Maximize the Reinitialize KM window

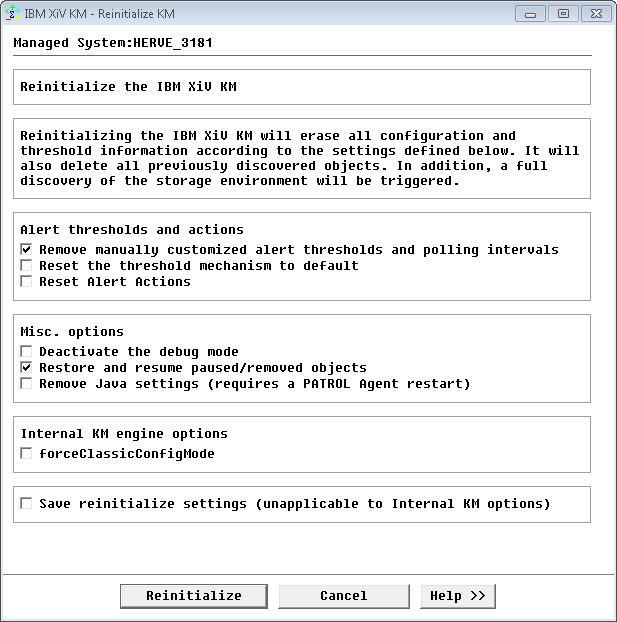563,14
